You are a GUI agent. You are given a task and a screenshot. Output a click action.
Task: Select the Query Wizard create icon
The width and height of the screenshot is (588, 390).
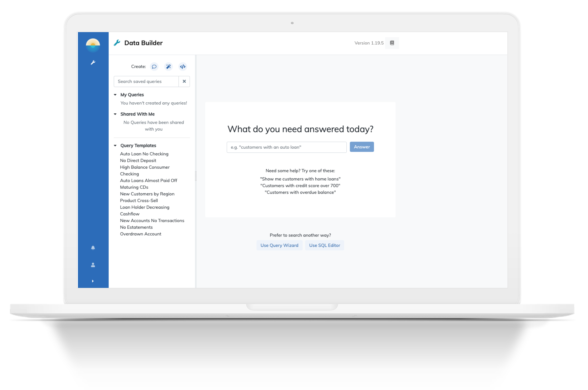(x=168, y=66)
